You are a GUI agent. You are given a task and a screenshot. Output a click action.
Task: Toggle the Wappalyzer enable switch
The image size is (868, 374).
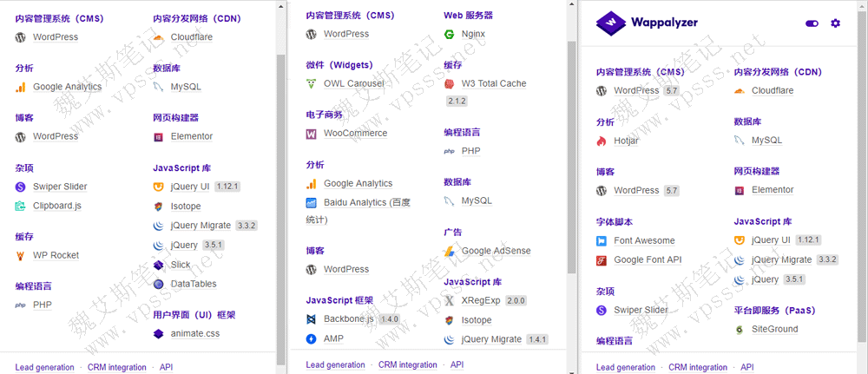(x=812, y=23)
